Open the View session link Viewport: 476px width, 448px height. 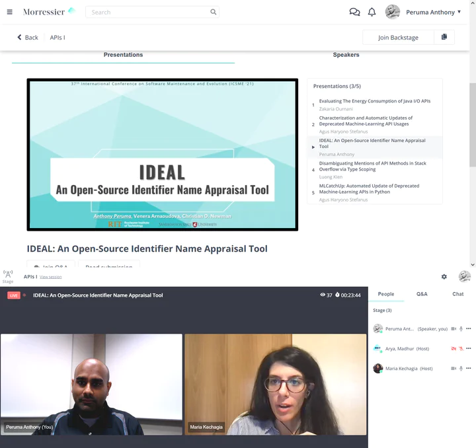(50, 277)
